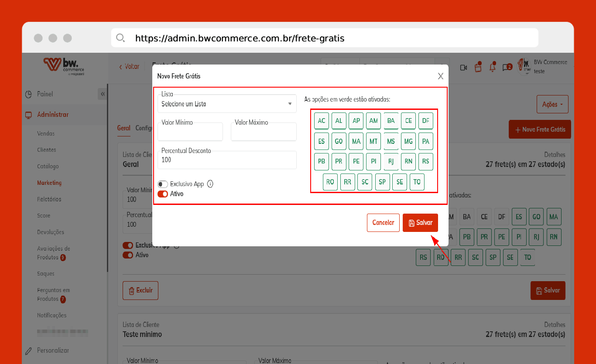
Task: Open Avaliações de Produtos in the sidebar
Action: point(54,253)
